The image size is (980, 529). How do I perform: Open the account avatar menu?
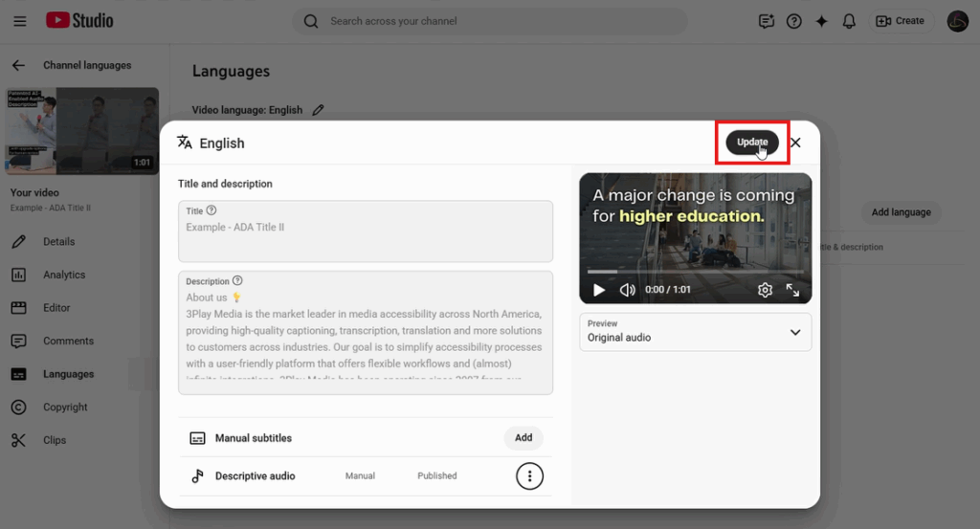tap(957, 21)
